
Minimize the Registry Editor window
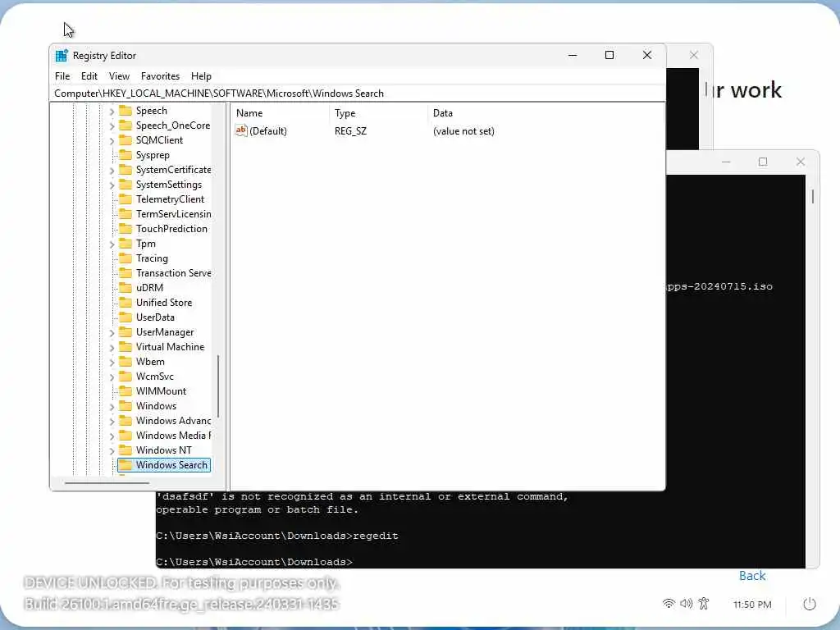click(x=572, y=55)
